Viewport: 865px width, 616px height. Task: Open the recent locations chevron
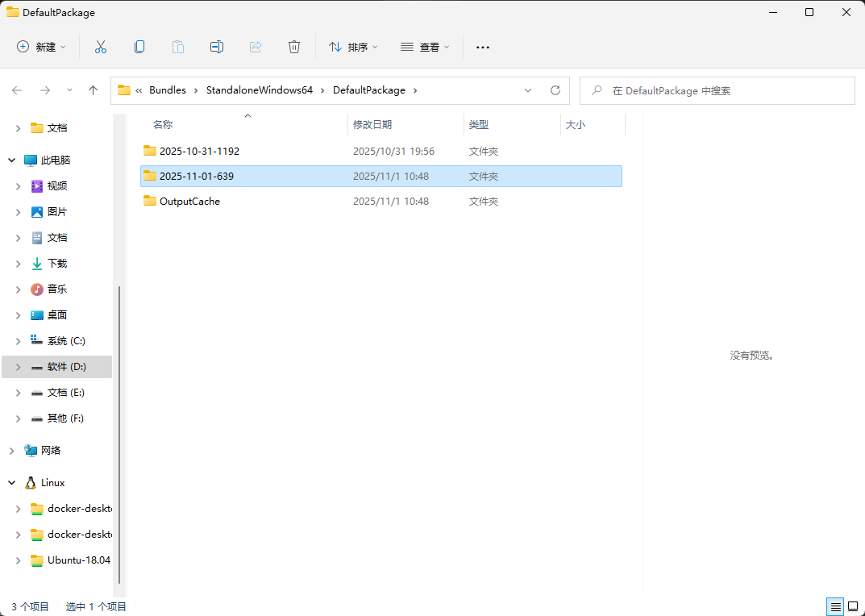[x=69, y=90]
